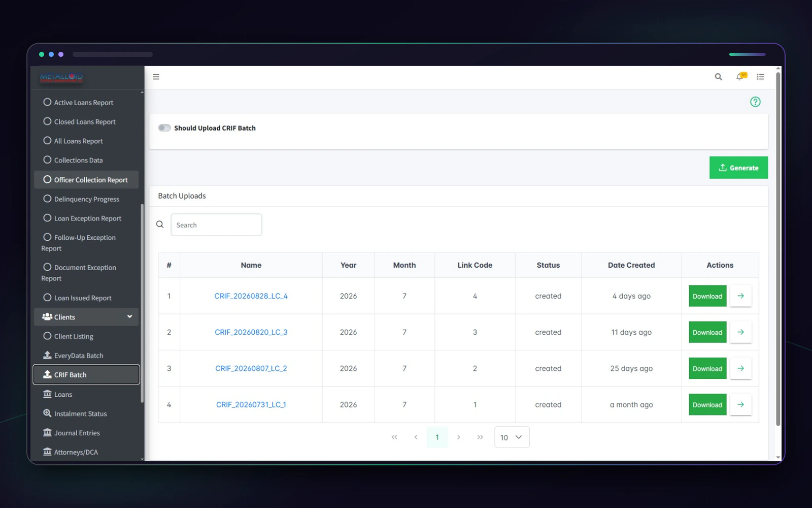
Task: Expand the Clients sidebar section
Action: pos(86,317)
